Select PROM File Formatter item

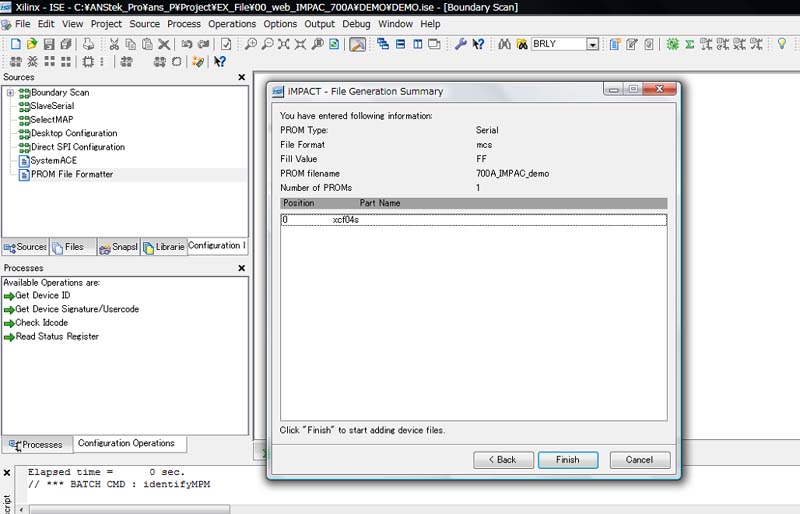(x=72, y=175)
